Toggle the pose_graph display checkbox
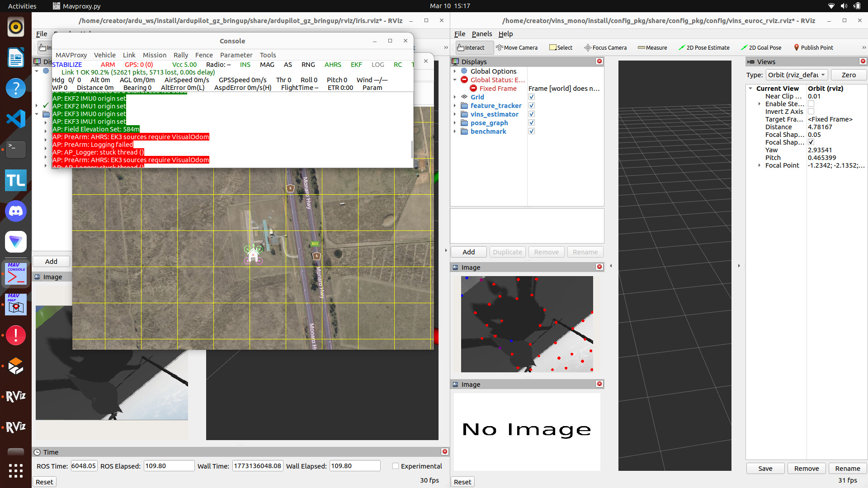 (532, 122)
